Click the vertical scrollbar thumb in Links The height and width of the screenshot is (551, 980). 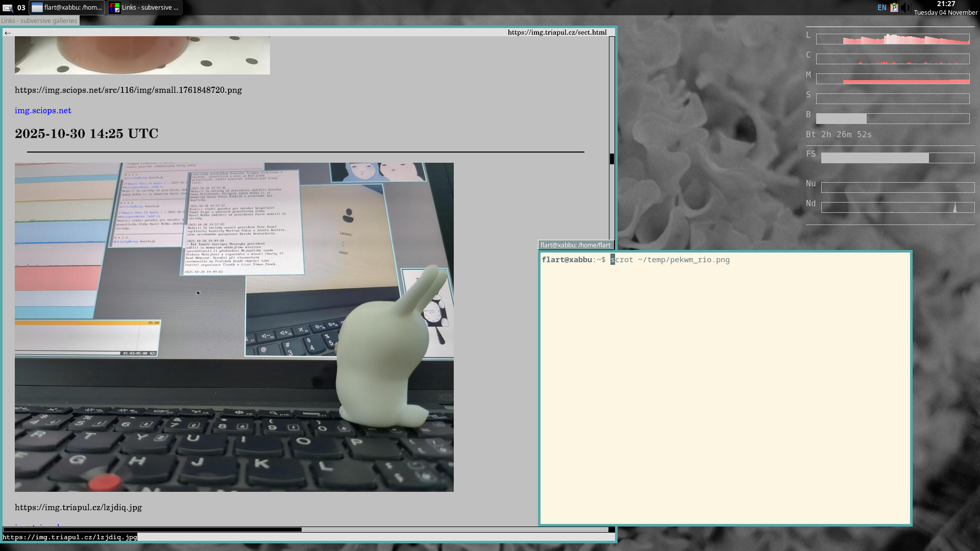coord(611,159)
